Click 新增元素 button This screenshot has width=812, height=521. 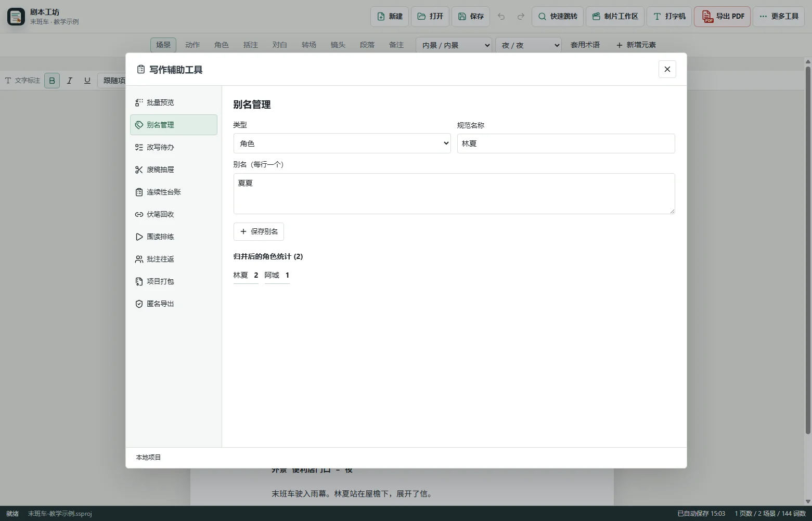(636, 45)
